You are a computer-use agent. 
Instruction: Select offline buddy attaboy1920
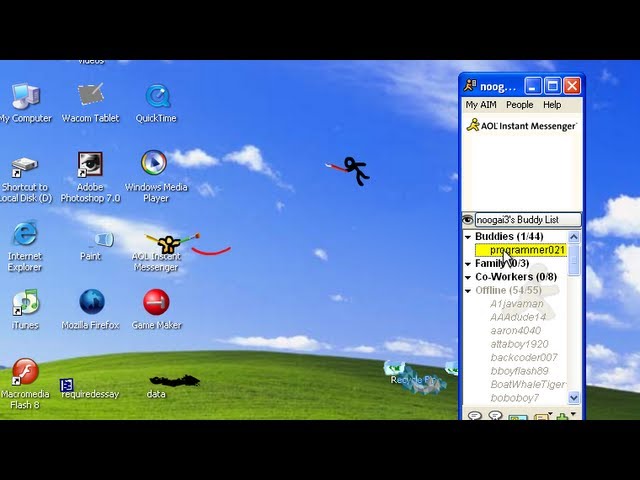(x=519, y=344)
